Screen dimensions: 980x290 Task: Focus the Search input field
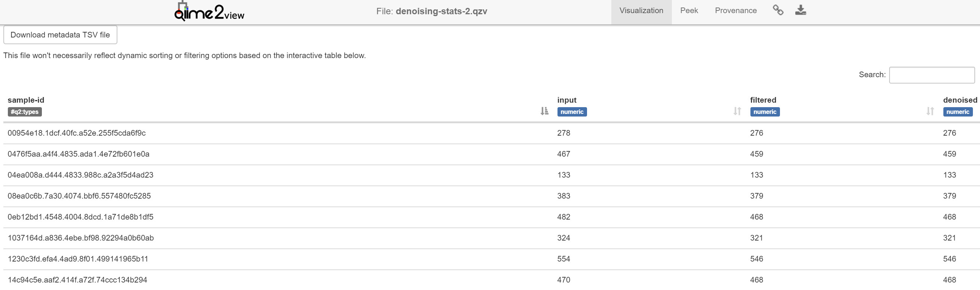tap(932, 75)
